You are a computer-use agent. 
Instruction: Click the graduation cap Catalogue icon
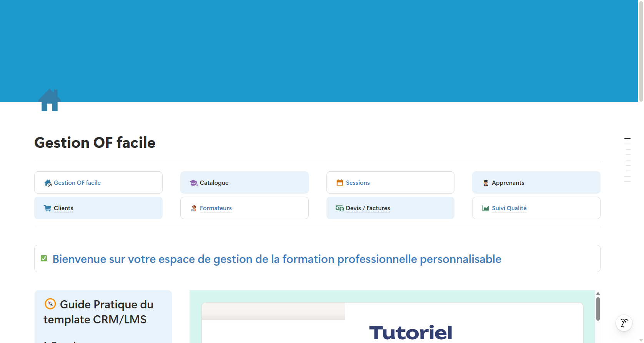pyautogui.click(x=193, y=183)
